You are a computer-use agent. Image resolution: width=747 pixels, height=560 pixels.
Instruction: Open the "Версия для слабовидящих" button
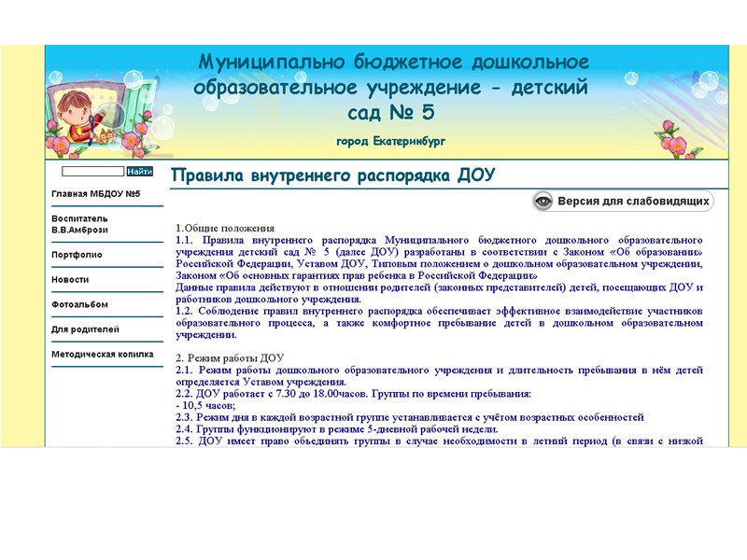point(623,202)
